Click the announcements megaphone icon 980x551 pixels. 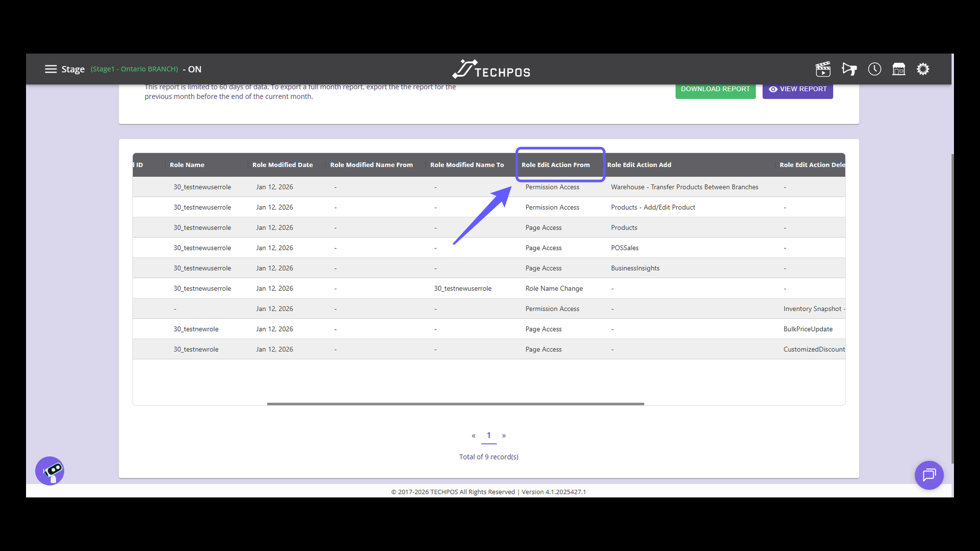tap(849, 69)
